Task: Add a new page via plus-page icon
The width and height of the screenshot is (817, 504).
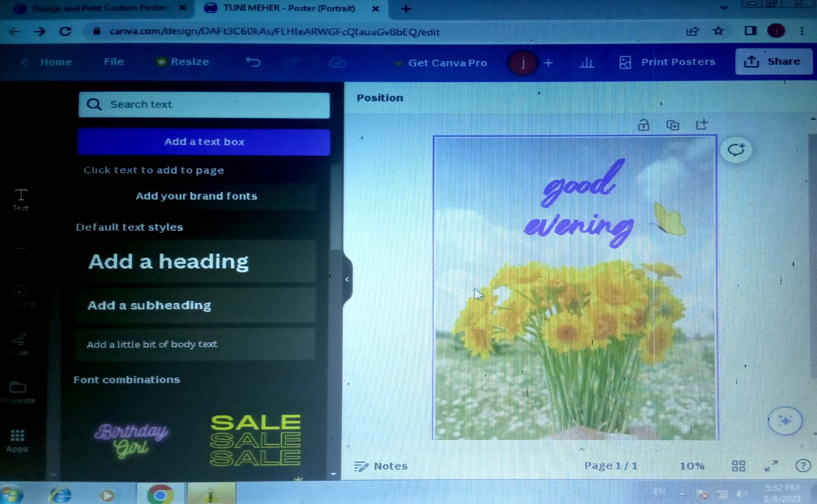Action: coord(702,125)
